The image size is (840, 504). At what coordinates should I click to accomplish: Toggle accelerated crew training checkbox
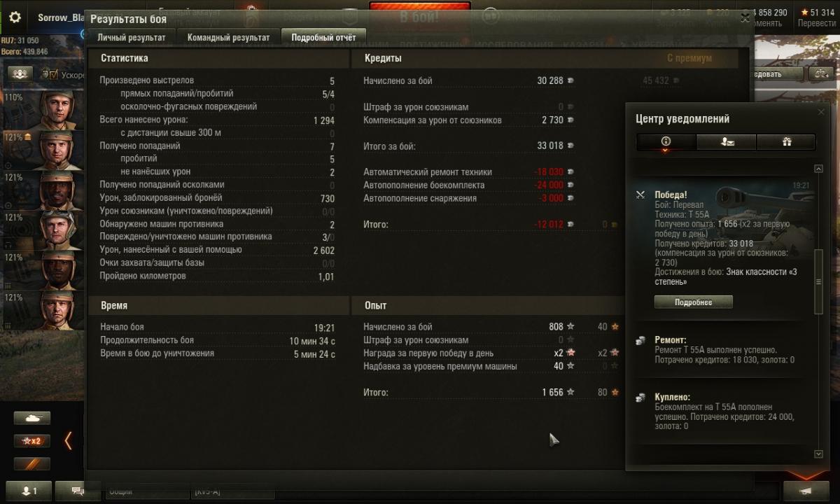pyautogui.click(x=52, y=74)
